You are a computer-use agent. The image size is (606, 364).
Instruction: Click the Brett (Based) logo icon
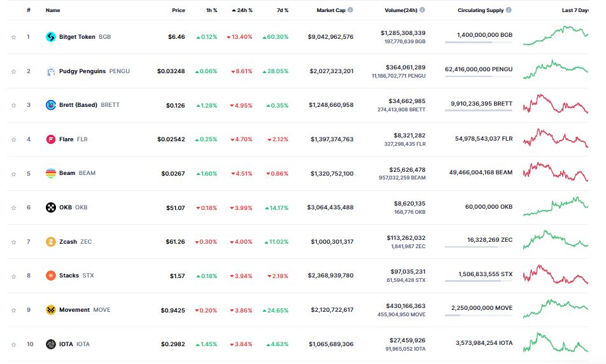click(x=51, y=105)
